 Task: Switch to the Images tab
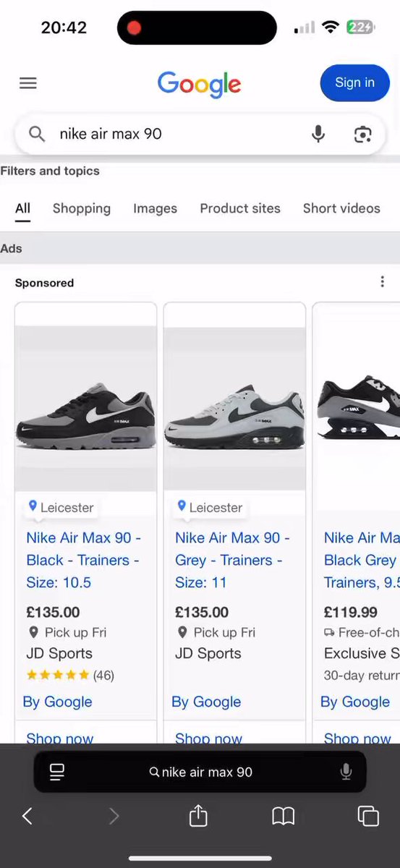coord(155,208)
